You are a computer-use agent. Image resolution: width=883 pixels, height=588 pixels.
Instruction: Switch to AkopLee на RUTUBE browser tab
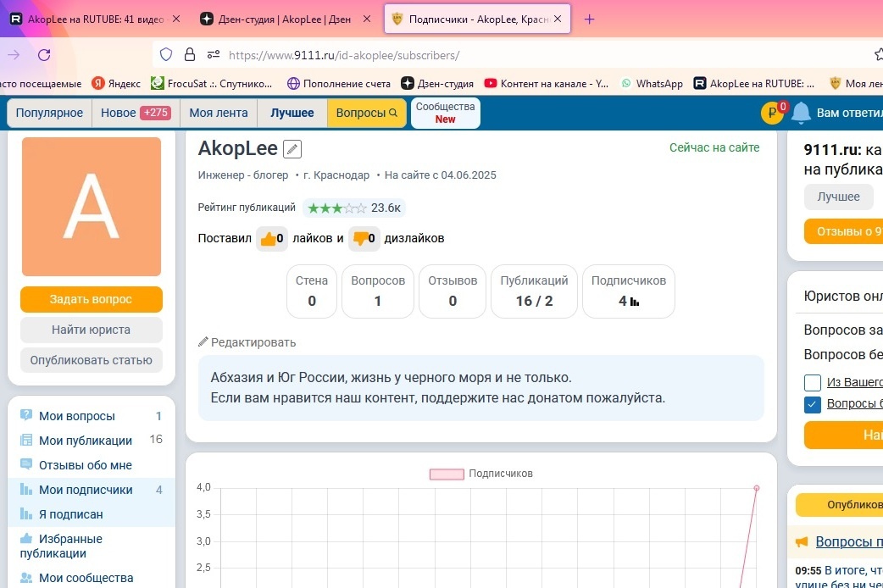pyautogui.click(x=96, y=19)
